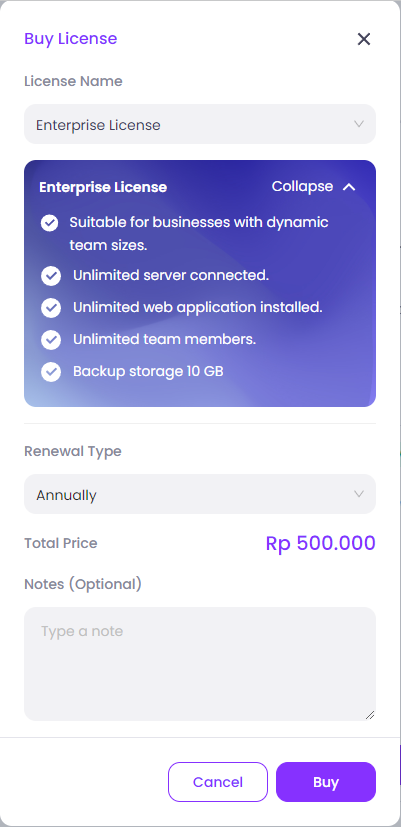Screen dimensions: 401x827
Task: Click the upward chevron icon next to Collapse
Action: [x=349, y=187]
